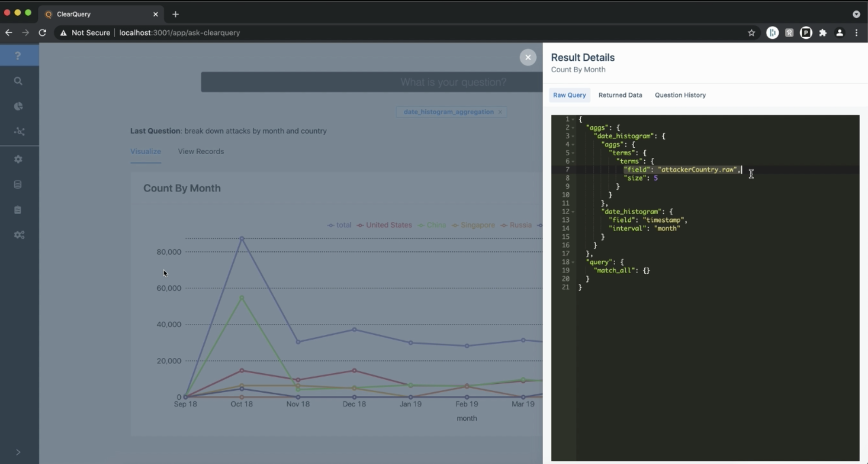
Task: Click the browser extensions puzzle icon
Action: tap(823, 33)
